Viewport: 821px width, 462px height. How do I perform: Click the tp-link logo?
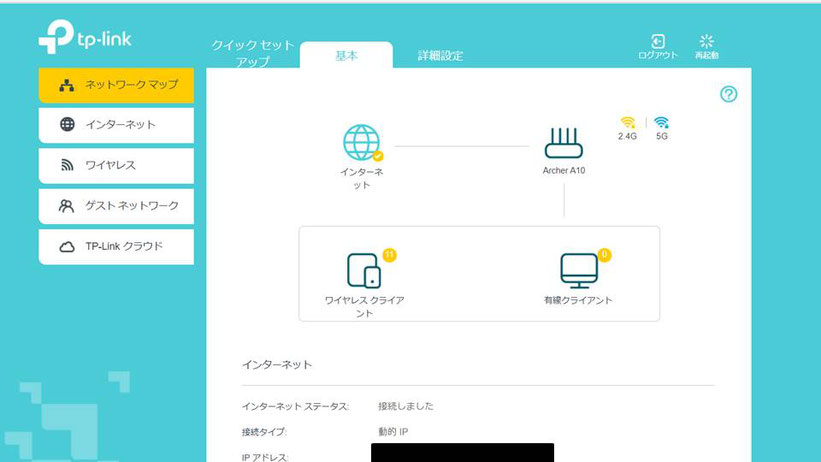pos(85,37)
